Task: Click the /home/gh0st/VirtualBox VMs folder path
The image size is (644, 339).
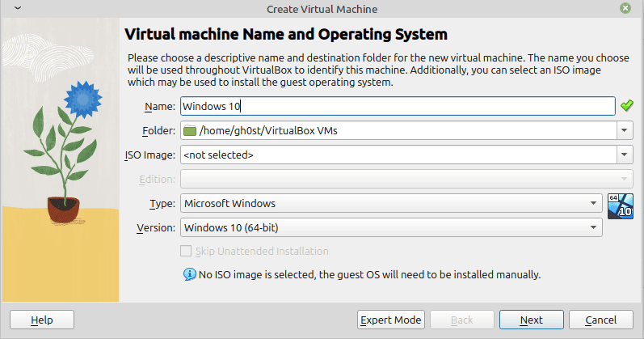Action: [x=268, y=131]
